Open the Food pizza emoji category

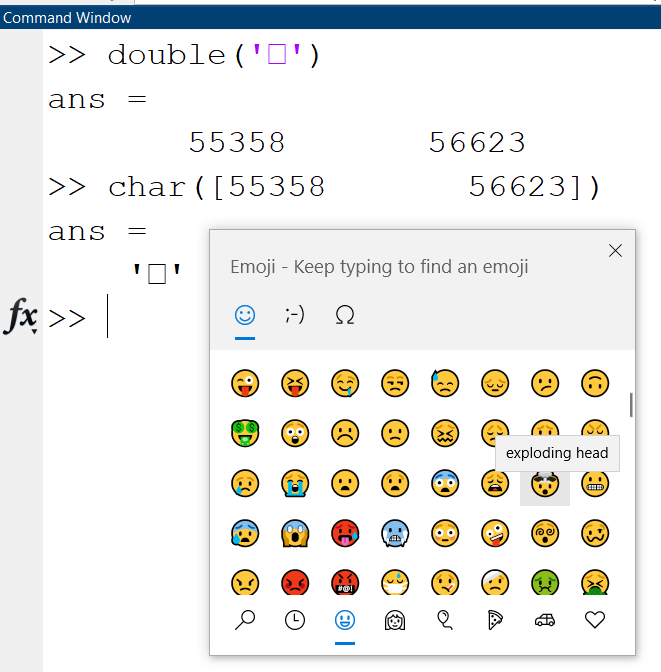pyautogui.click(x=495, y=621)
